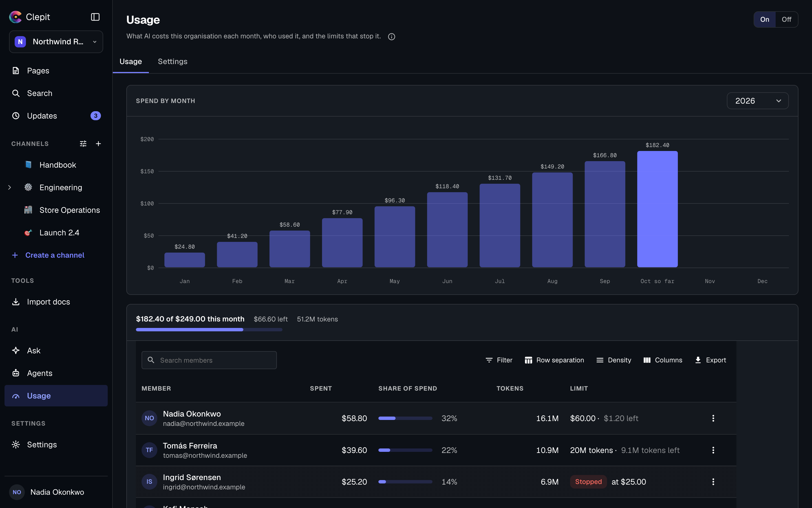Click the Clepit logo
This screenshot has width=812, height=508.
point(15,17)
